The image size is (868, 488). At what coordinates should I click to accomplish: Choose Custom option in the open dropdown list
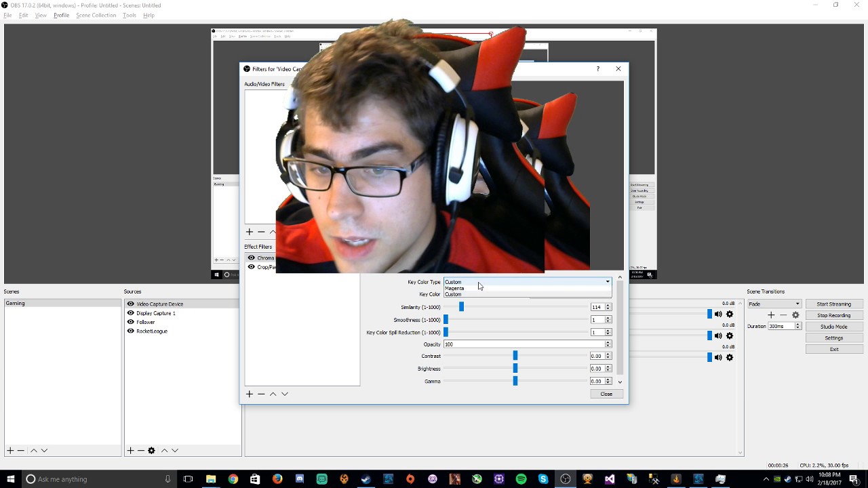pos(528,294)
